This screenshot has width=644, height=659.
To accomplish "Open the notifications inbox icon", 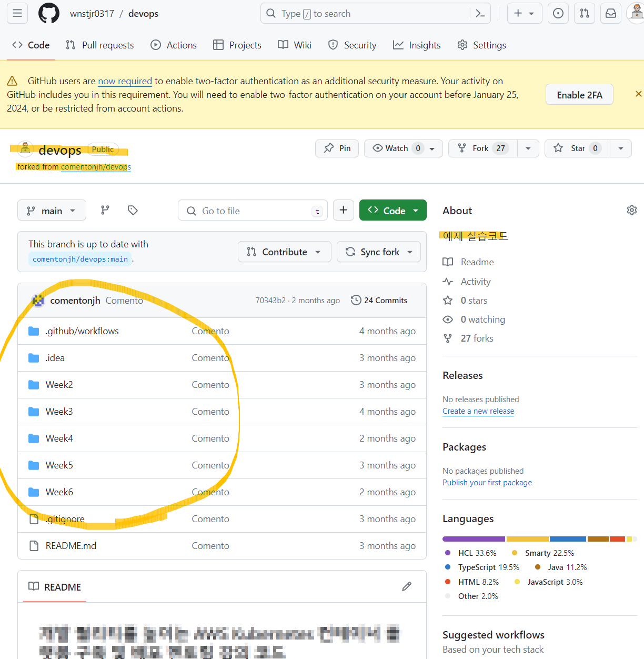I will [x=611, y=13].
